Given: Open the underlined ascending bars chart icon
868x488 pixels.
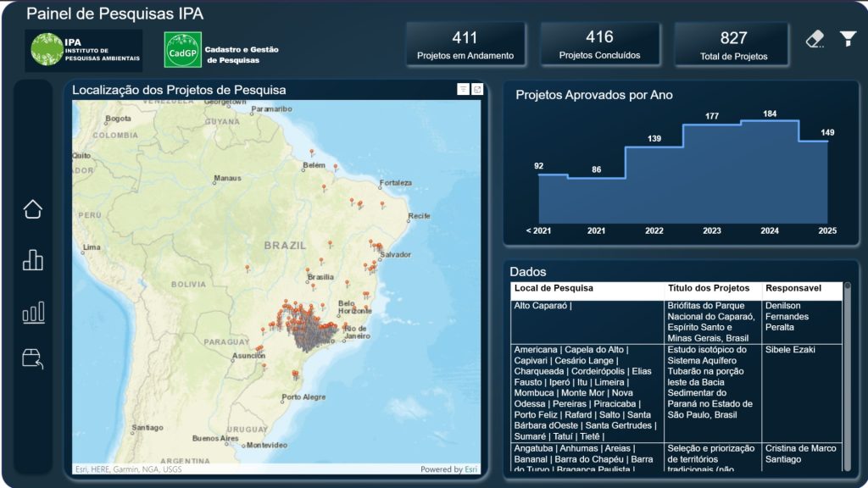Looking at the screenshot, I should (x=32, y=313).
